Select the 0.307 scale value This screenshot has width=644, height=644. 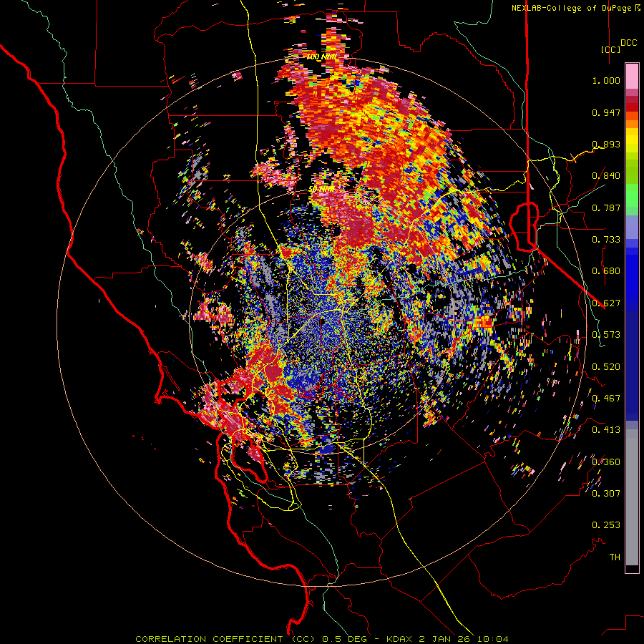(606, 494)
